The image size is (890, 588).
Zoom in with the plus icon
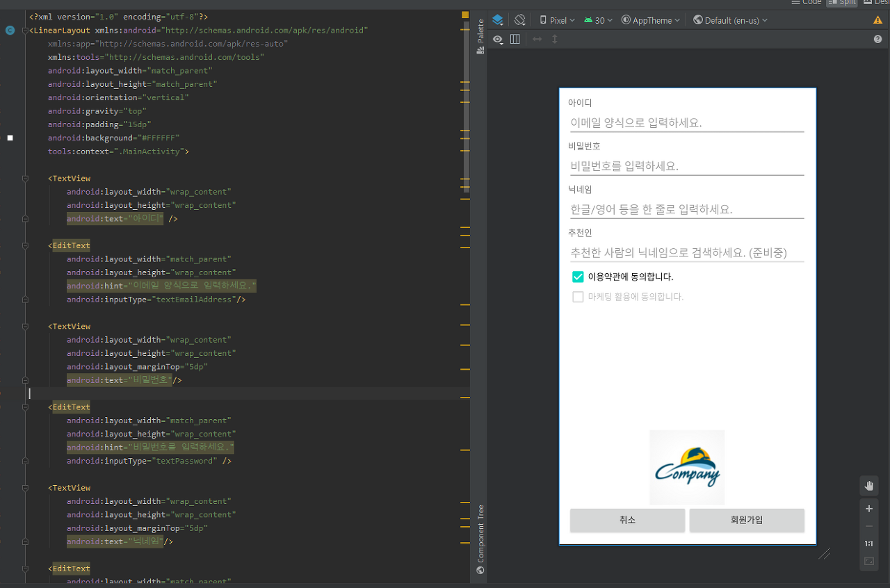pos(869,509)
